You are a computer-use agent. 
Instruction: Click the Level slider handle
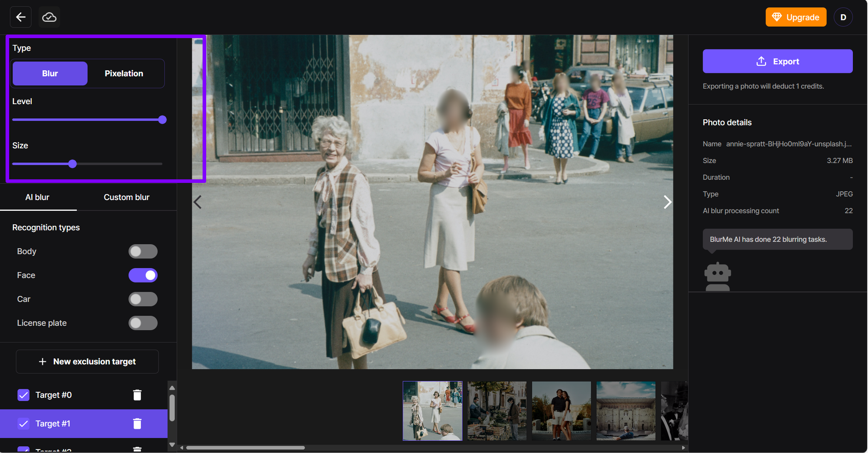click(x=162, y=120)
